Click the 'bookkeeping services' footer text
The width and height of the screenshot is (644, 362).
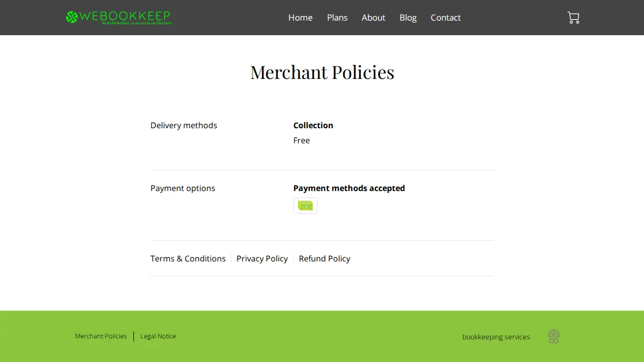[496, 337]
